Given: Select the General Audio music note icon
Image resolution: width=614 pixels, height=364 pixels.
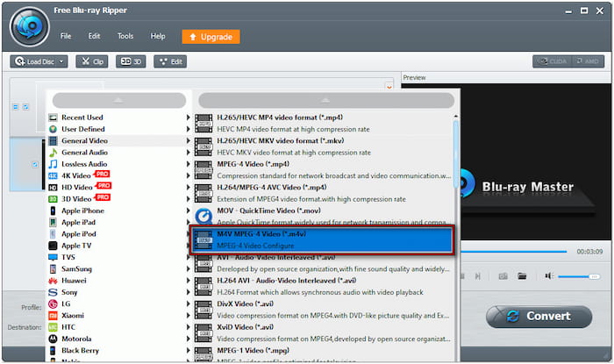Looking at the screenshot, I should coord(53,153).
